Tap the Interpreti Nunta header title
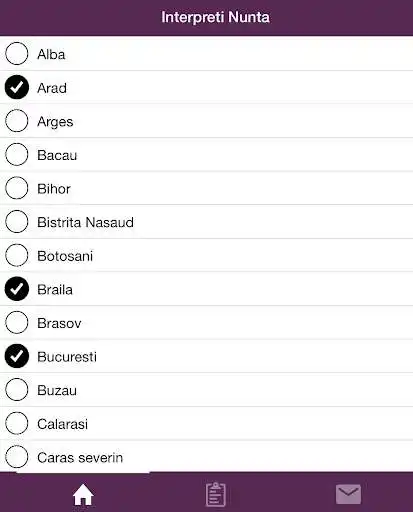 tap(215, 17)
